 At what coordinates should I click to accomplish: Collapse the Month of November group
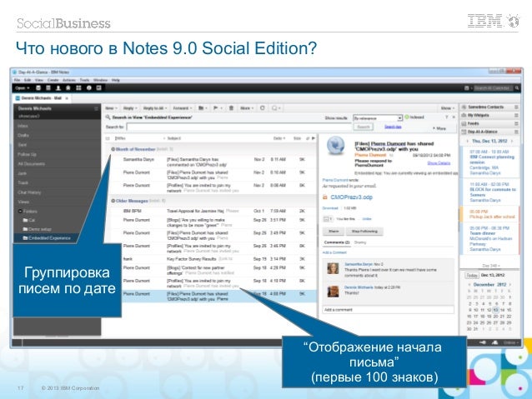point(113,149)
